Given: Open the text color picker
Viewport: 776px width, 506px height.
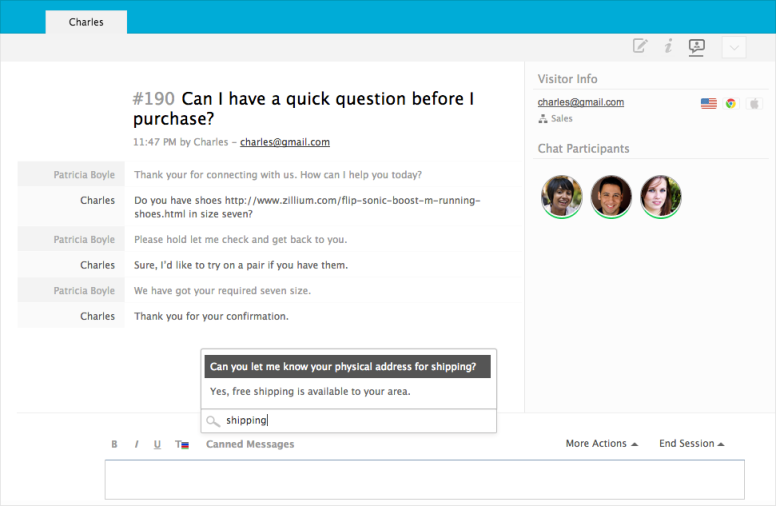Looking at the screenshot, I should click(181, 444).
